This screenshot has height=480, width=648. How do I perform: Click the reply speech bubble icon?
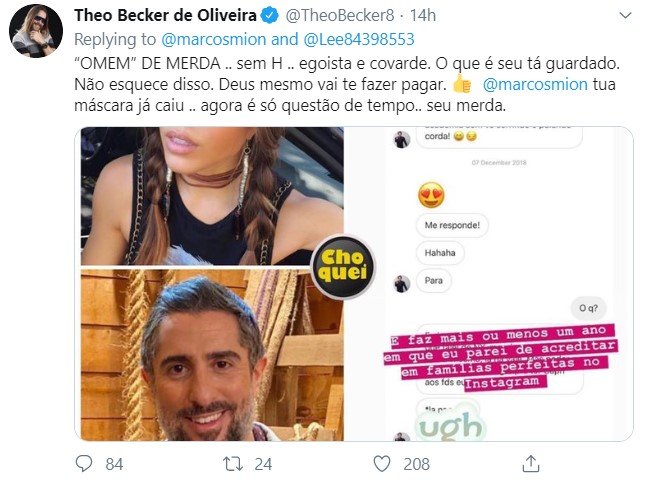tap(84, 463)
